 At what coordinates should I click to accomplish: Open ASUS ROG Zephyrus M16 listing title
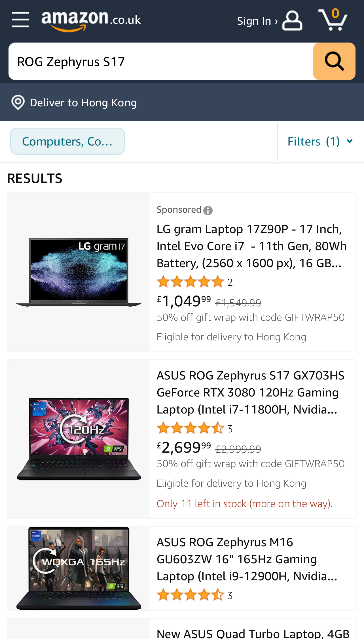(247, 559)
